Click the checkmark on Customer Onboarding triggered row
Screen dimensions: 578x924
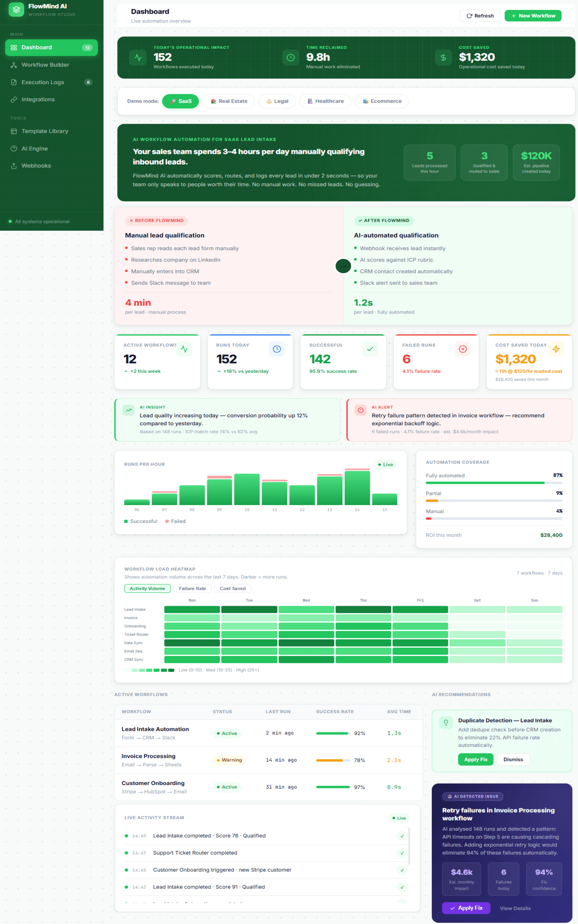point(402,870)
